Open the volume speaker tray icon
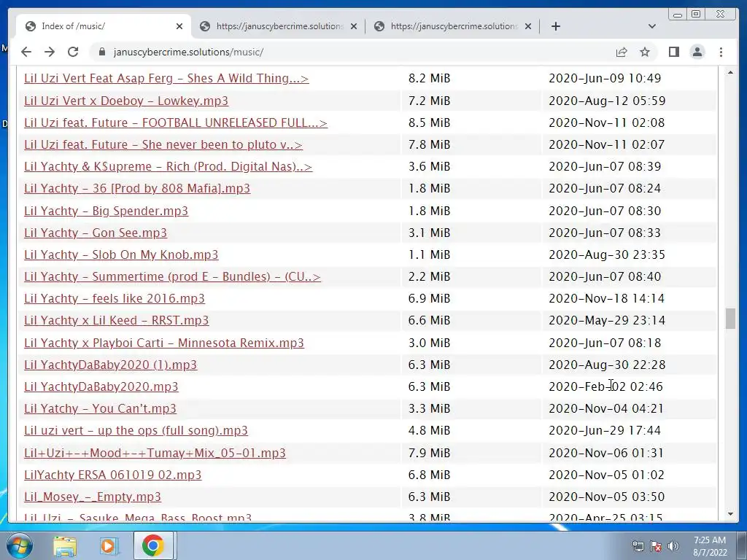The image size is (747, 560). [x=673, y=546]
